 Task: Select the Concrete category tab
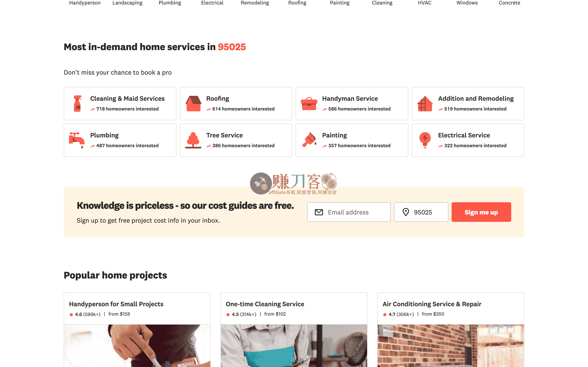(x=510, y=3)
